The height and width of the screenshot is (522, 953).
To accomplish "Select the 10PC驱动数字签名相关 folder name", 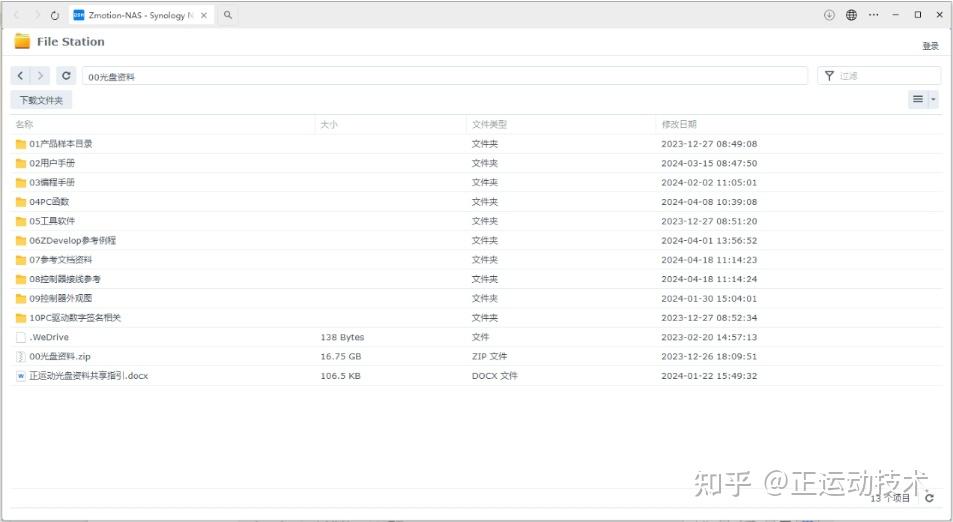I will (x=75, y=318).
